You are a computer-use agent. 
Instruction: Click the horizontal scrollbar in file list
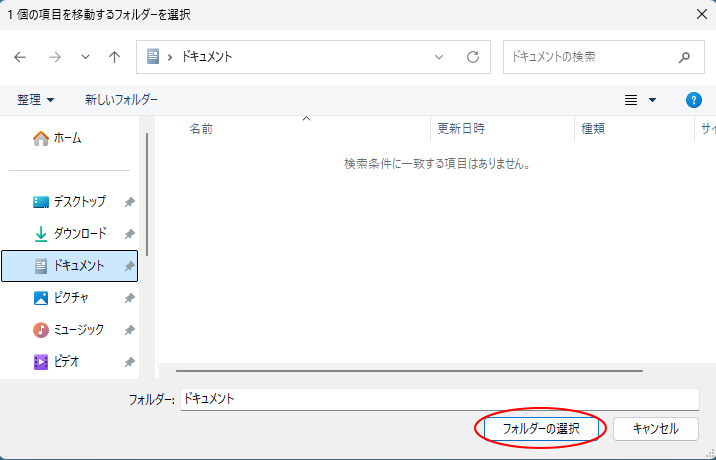pyautogui.click(x=410, y=371)
